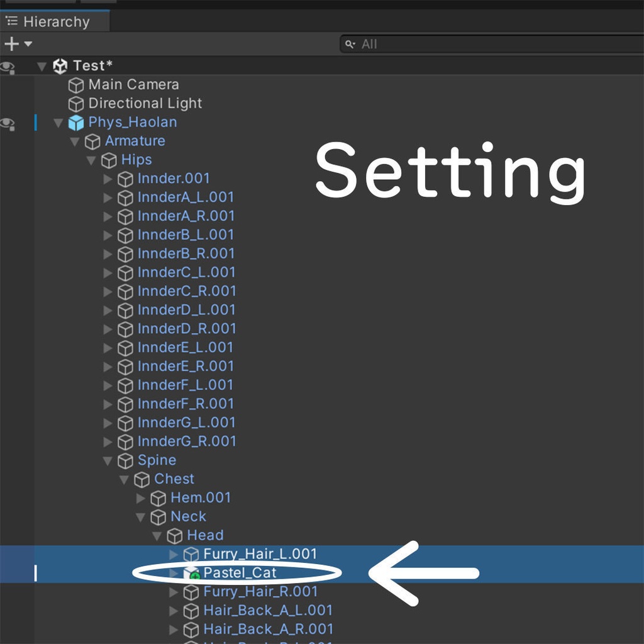Expand Furry_Hair_R.001 foldout arrow
Image resolution: width=644 pixels, height=644 pixels.
click(x=174, y=592)
